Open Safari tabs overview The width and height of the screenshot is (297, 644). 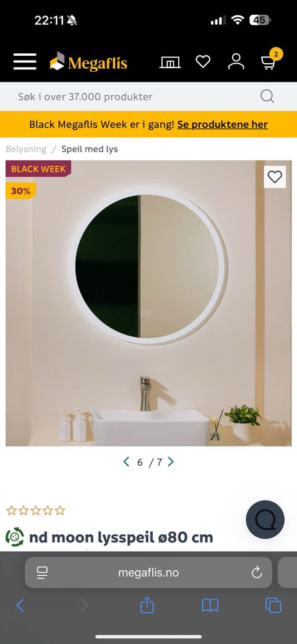pos(273,606)
